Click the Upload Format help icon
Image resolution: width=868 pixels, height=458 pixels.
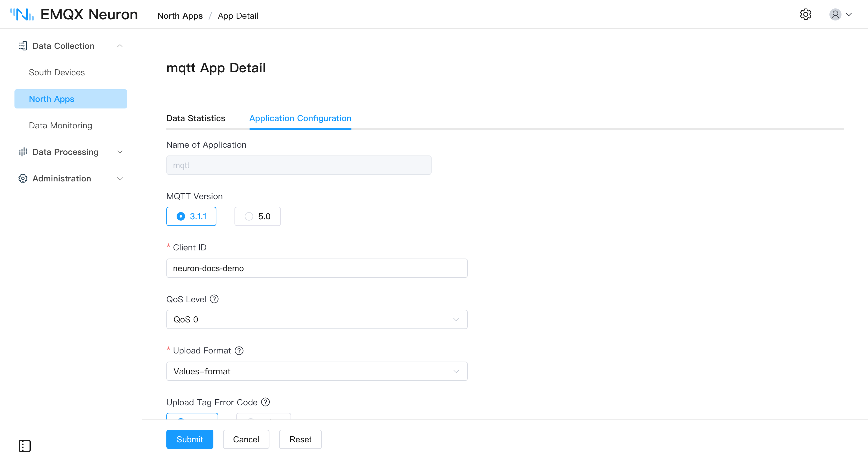[x=239, y=350]
